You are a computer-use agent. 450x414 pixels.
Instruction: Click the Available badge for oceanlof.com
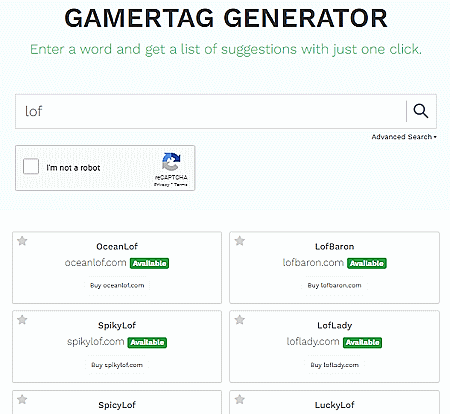149,263
